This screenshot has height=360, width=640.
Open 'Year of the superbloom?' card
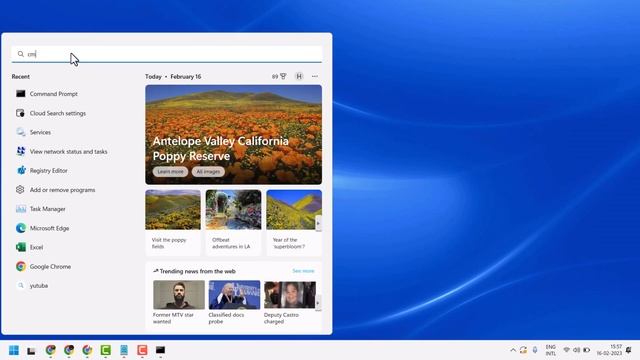(294, 222)
